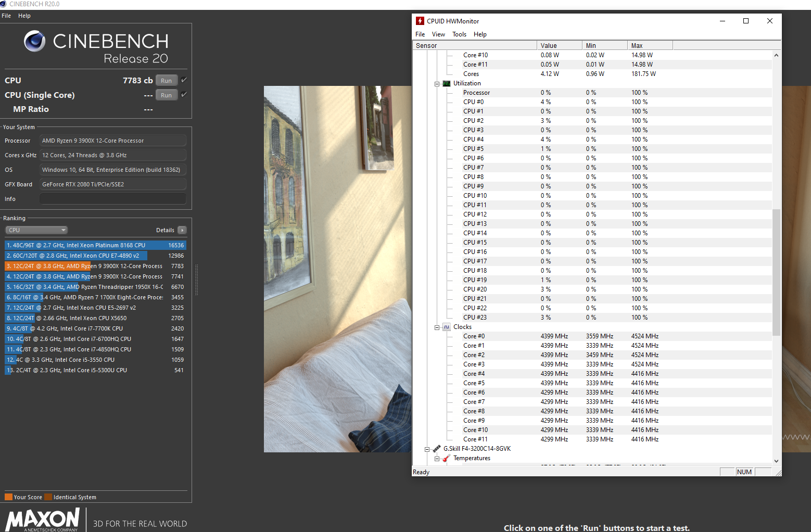Viewport: 811px width, 532px height.
Task: Click the Utilization chip icon in HWMonitor
Action: coord(447,83)
